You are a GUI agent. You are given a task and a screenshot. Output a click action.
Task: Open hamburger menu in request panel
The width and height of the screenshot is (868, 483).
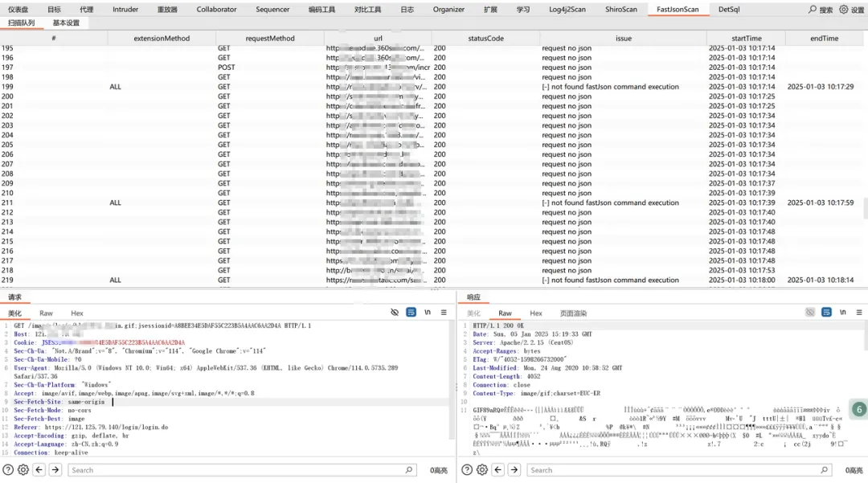tap(444, 313)
